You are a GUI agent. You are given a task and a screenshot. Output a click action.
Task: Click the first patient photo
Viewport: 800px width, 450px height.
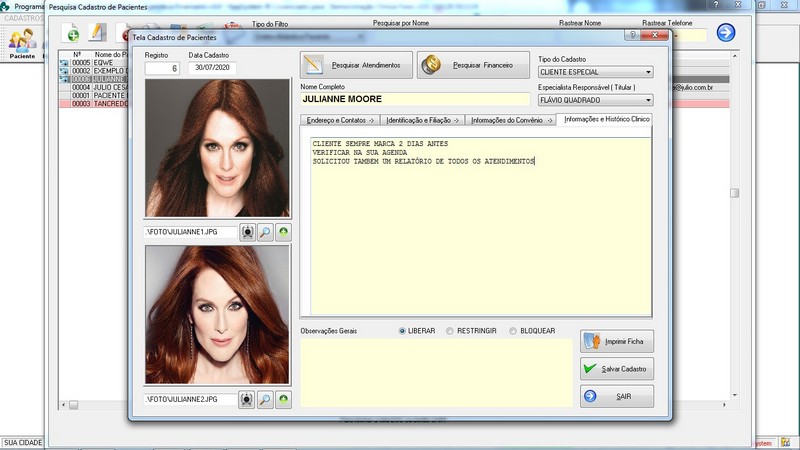(x=217, y=148)
